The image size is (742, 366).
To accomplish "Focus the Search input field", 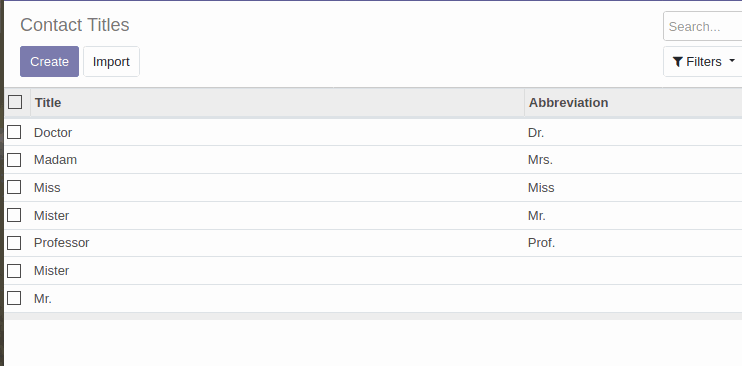I will 703,27.
